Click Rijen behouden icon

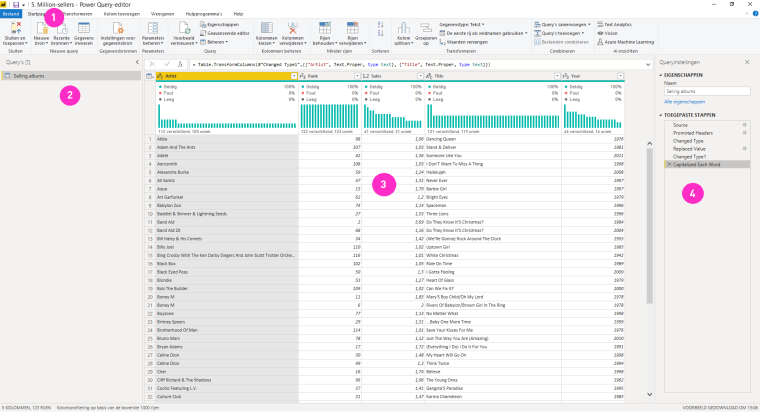pos(325,28)
